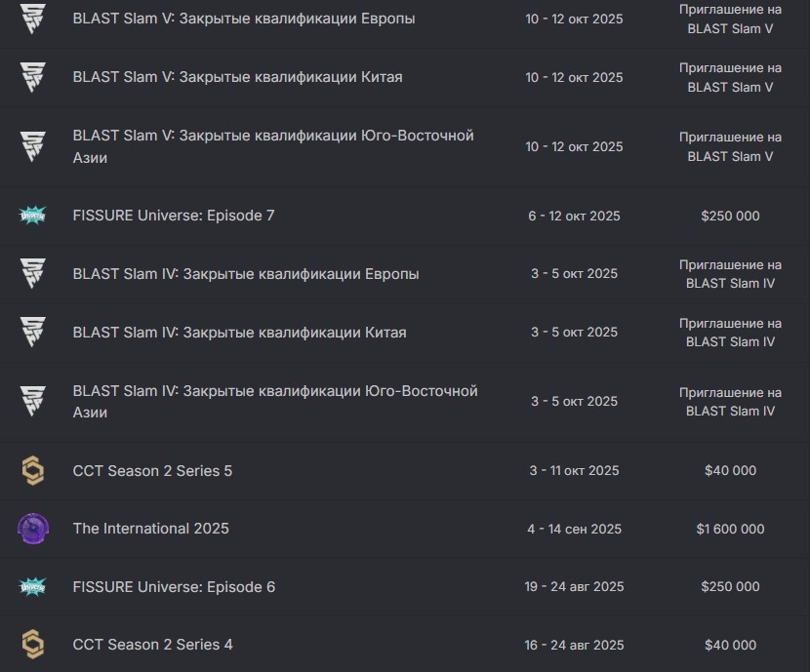Open CCT Season 2 Series 5 tournament
810x672 pixels.
pyautogui.click(x=152, y=471)
